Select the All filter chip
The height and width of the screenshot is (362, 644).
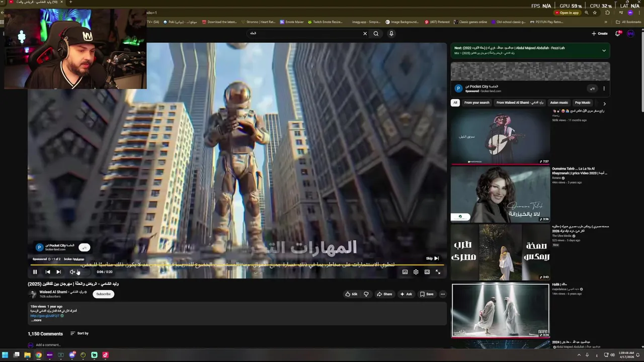[455, 103]
